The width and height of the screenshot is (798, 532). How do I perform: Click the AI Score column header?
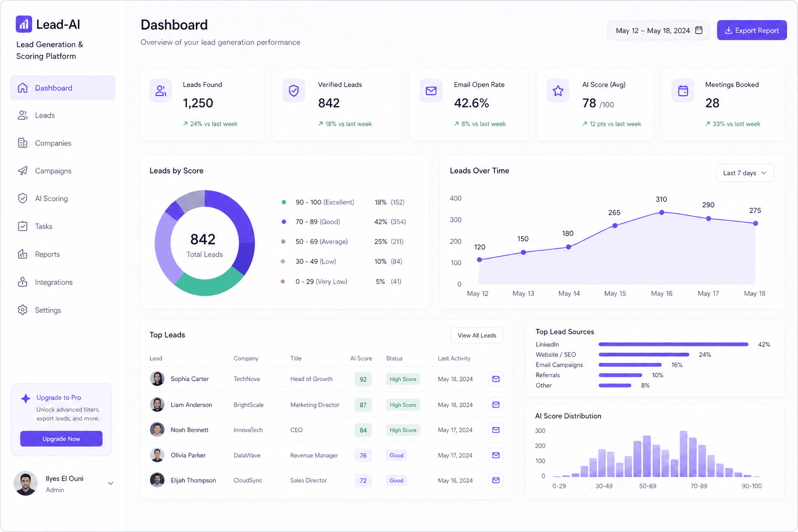click(361, 358)
